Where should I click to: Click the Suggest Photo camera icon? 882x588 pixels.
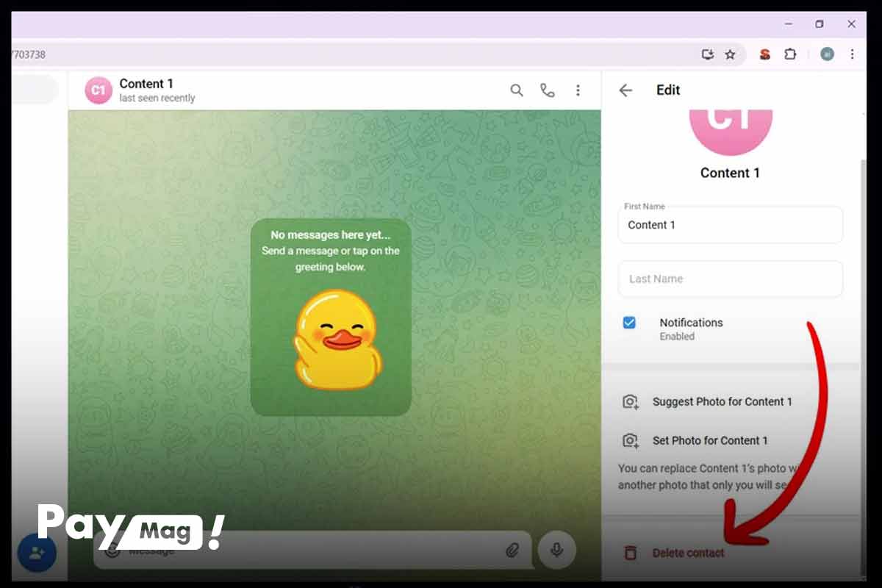coord(630,402)
